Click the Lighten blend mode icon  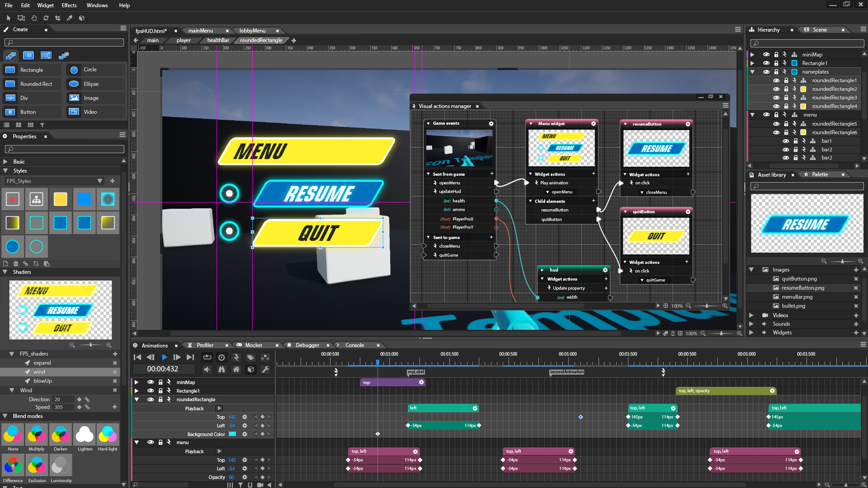85,435
